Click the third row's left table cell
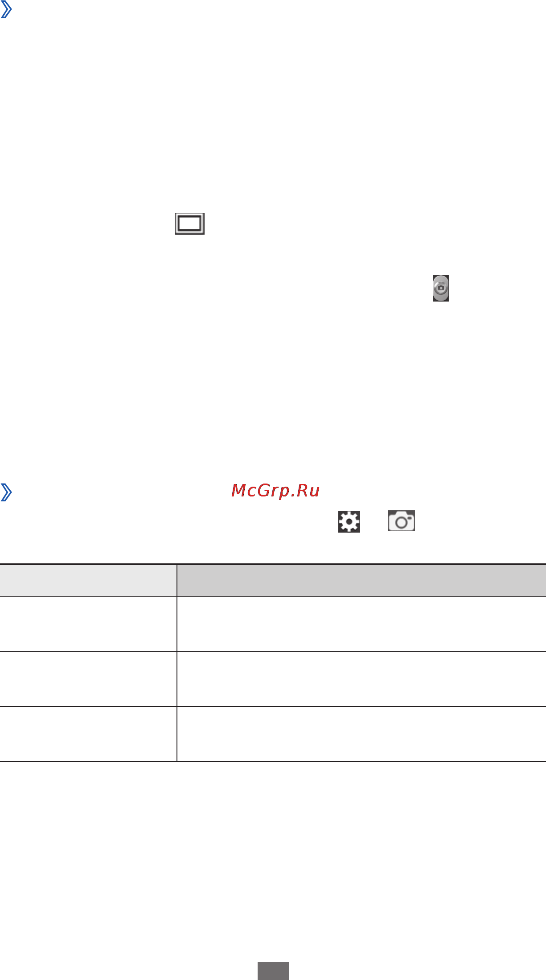Screen dimensions: 546x980 (x=88, y=734)
